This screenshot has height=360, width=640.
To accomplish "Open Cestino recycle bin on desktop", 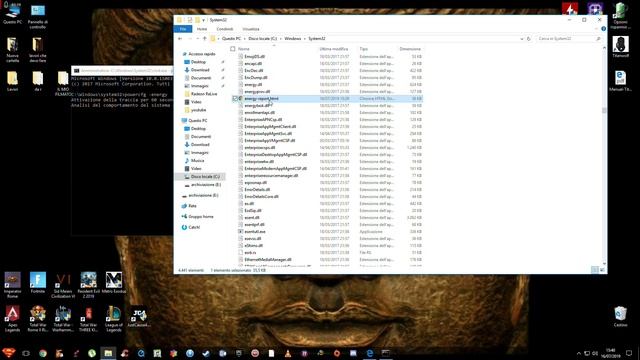I will point(620,317).
